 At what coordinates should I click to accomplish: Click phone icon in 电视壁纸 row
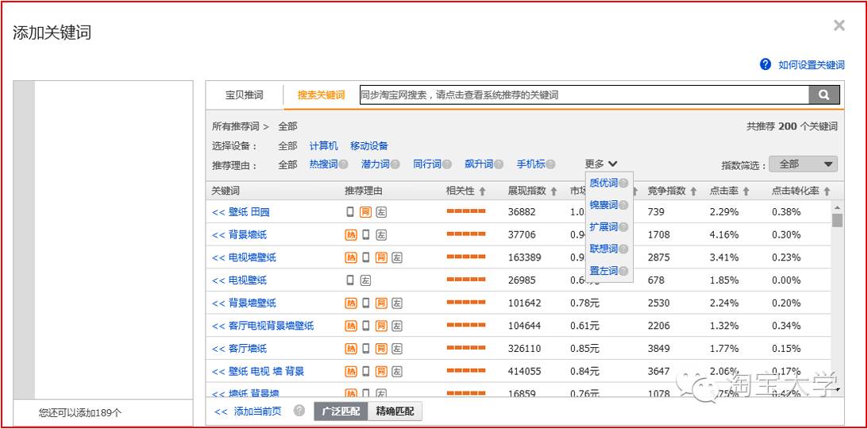350,280
